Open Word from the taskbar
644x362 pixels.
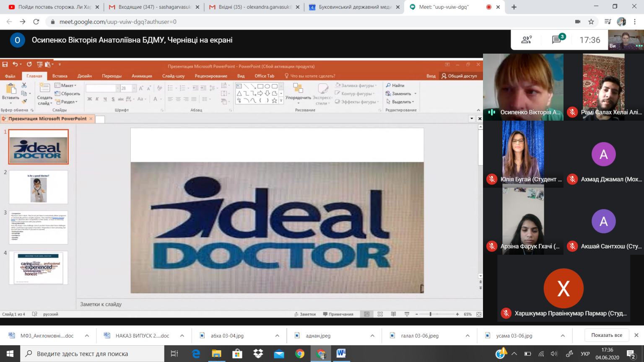341,354
